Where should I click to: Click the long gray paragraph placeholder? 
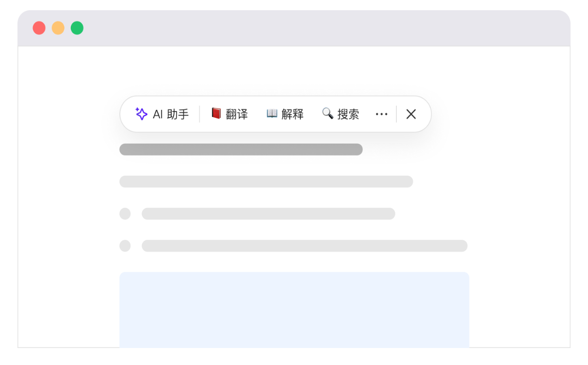tap(266, 181)
